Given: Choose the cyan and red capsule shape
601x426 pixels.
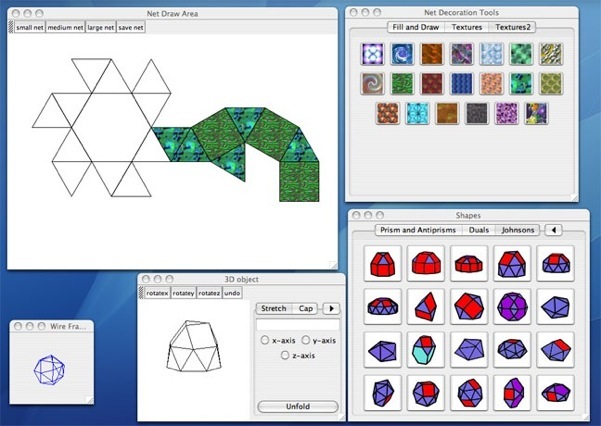Looking at the screenshot, I should [425, 350].
